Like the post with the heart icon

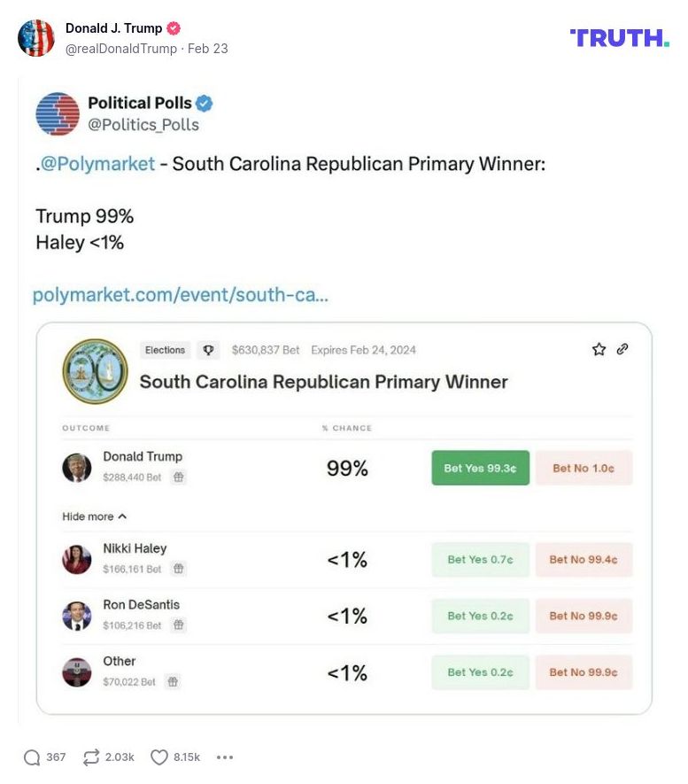(158, 757)
